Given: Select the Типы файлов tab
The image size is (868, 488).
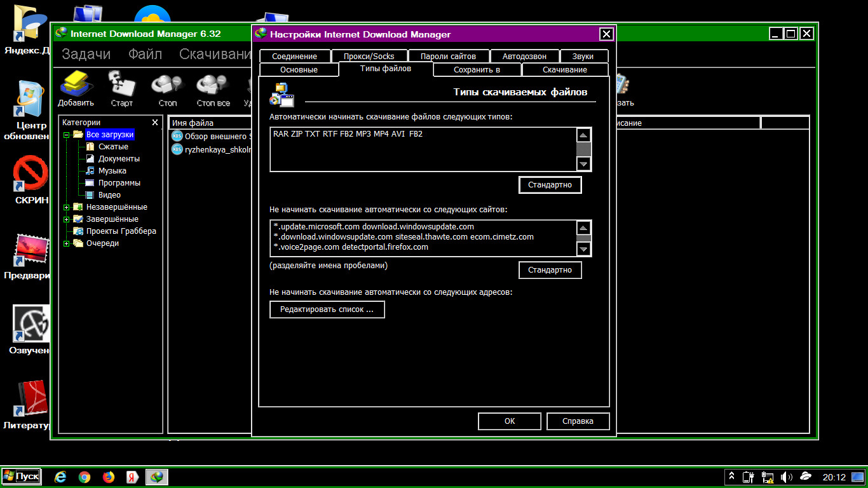Looking at the screenshot, I should (386, 69).
